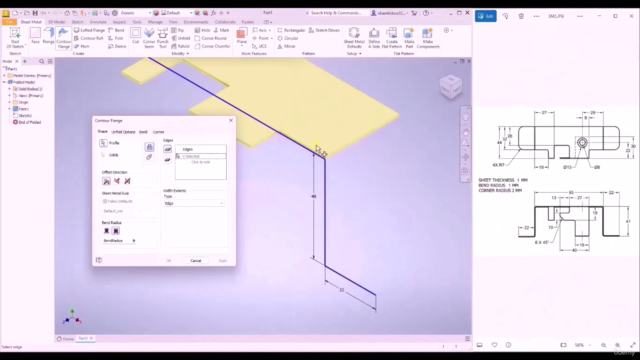Viewport: 640px width, 360px height.
Task: Open the Bend tab in the dialog
Action: [x=143, y=132]
